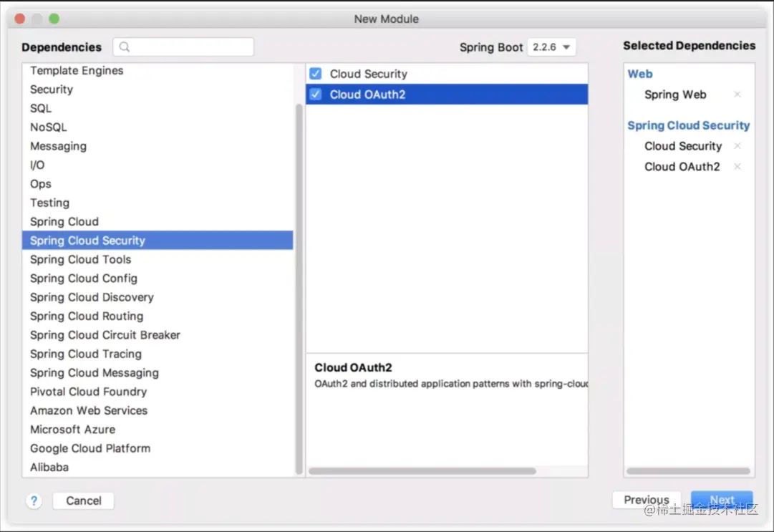Click the Cloud OAuth2 description heading
Image resolution: width=774 pixels, height=532 pixels.
pos(353,367)
